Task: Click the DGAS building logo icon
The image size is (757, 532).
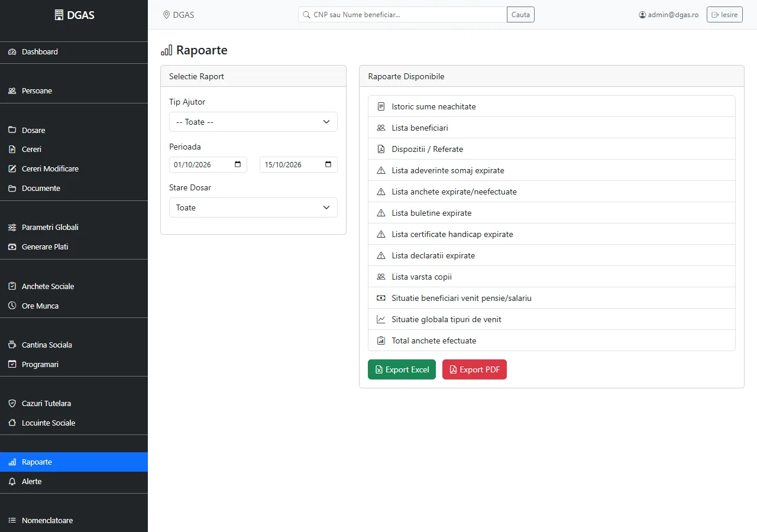Action: 59,15
